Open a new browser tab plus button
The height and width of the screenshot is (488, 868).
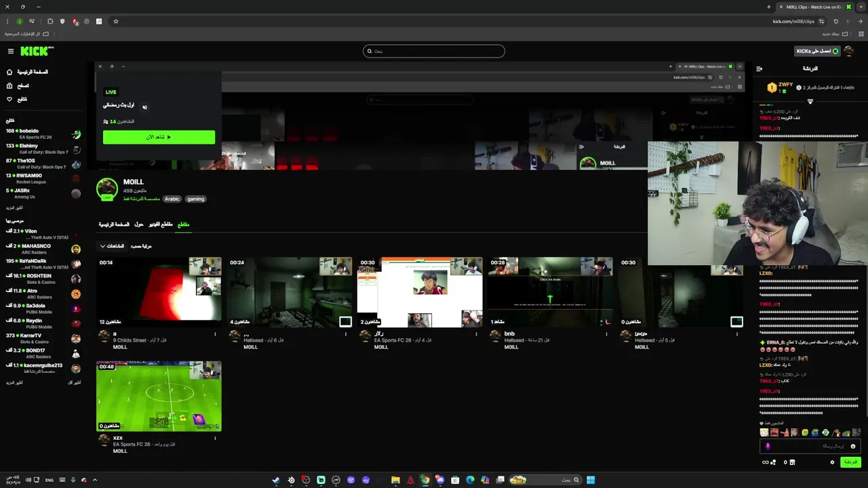coord(769,7)
